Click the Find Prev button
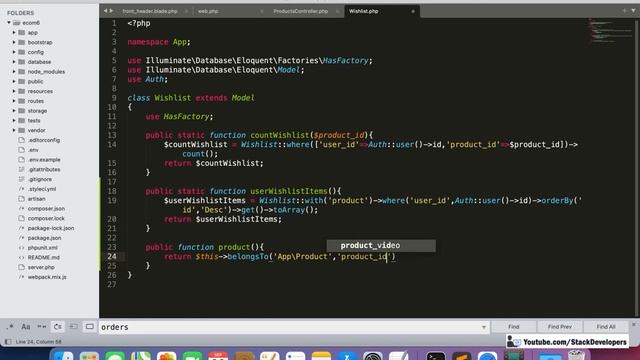 point(560,327)
